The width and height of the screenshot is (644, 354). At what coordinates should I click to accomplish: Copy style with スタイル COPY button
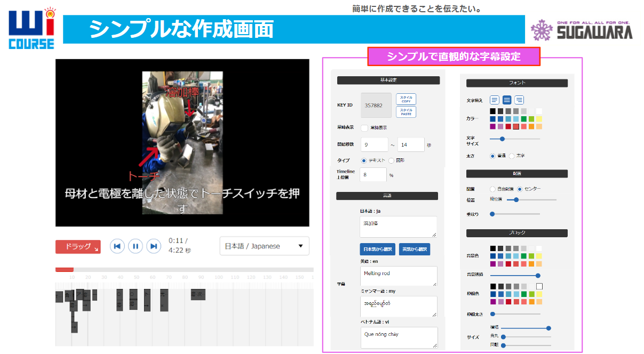(406, 99)
